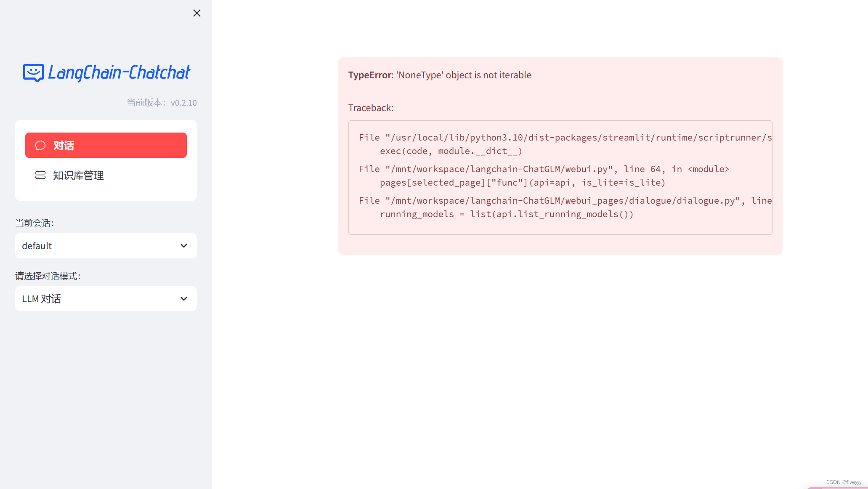Open the 当前会话 default dropdown
868x489 pixels.
pyautogui.click(x=106, y=246)
